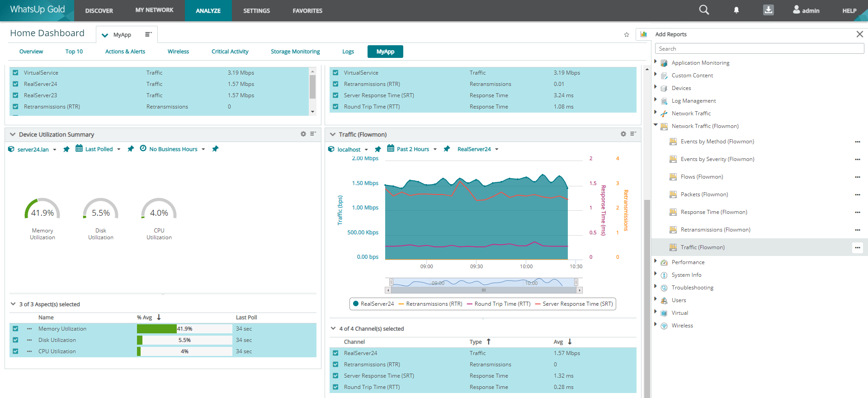
Task: Click the download icon in header
Action: pos(768,10)
